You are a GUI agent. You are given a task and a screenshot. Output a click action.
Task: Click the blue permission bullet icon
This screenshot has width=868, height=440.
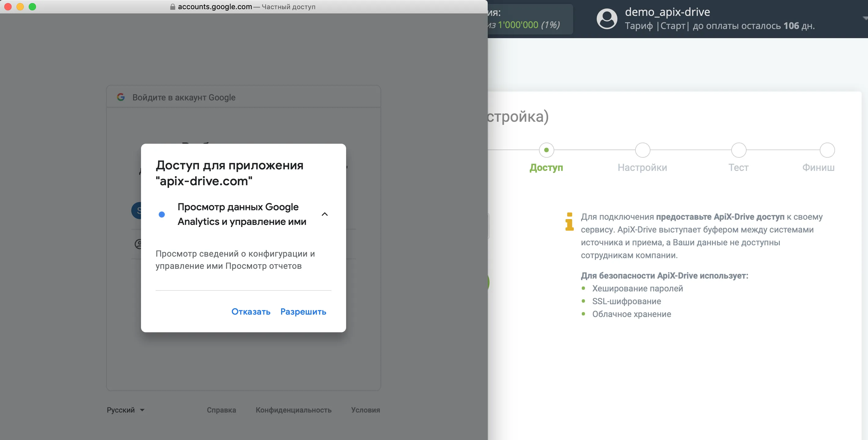(x=162, y=214)
